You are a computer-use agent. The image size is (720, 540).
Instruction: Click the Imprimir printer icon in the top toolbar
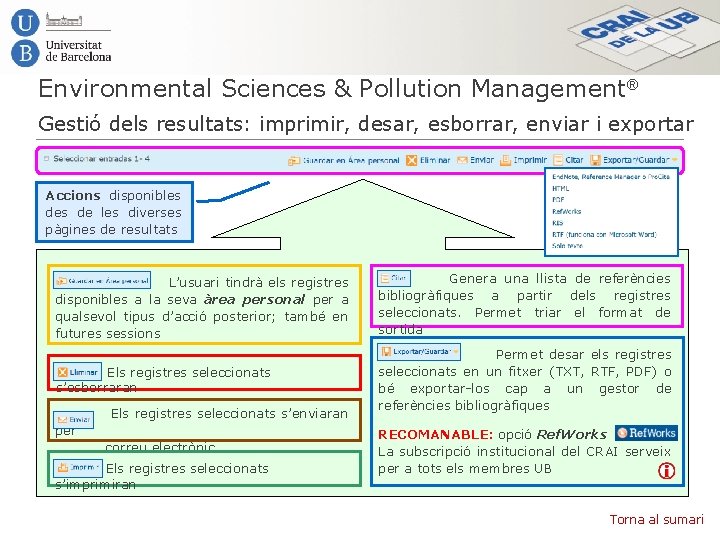click(x=505, y=160)
